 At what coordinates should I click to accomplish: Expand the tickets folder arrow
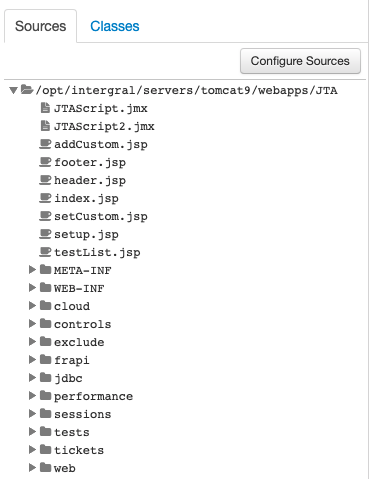coord(32,449)
